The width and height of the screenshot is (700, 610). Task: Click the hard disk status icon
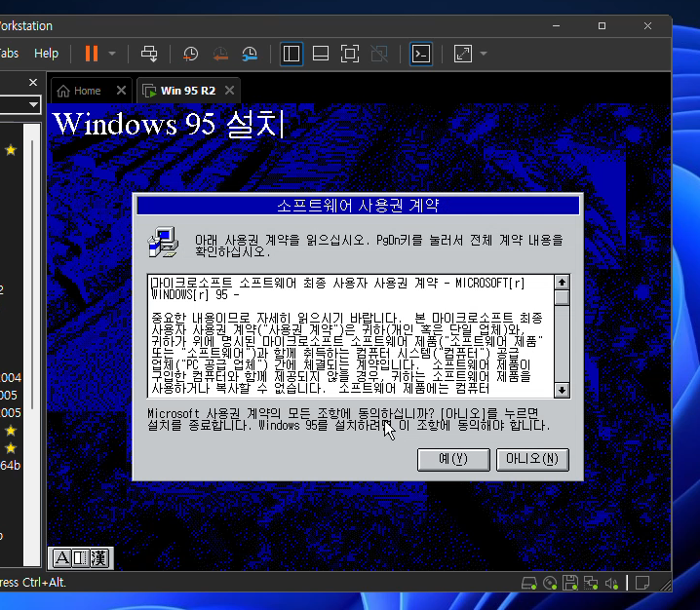(529, 583)
